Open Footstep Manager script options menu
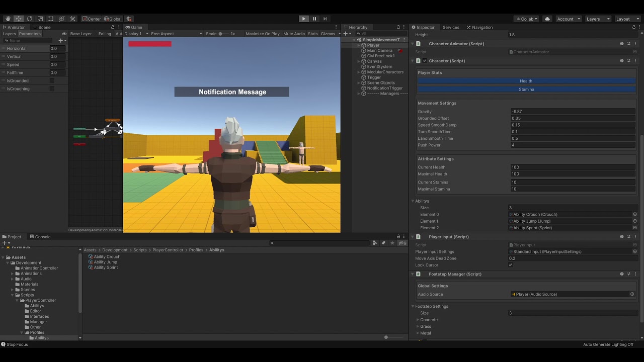Screen dimensions: 644x362 tap(635, 274)
